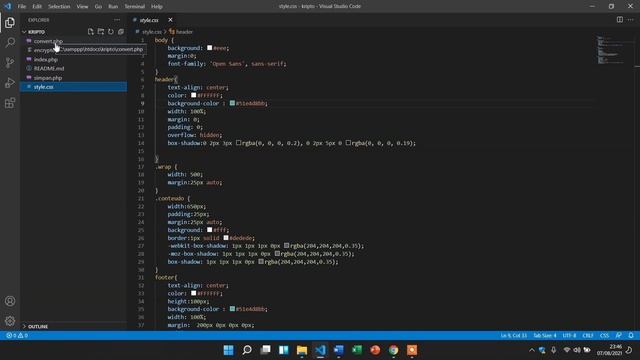Open Excel from the taskbar
This screenshot has width=640, height=360.
[357, 350]
